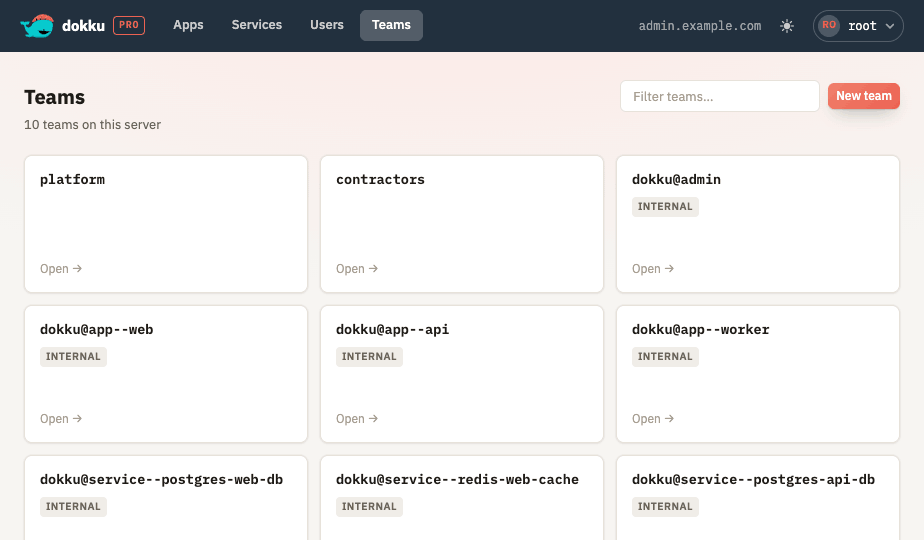
Task: Click the dokku whale logo
Action: [x=37, y=26]
